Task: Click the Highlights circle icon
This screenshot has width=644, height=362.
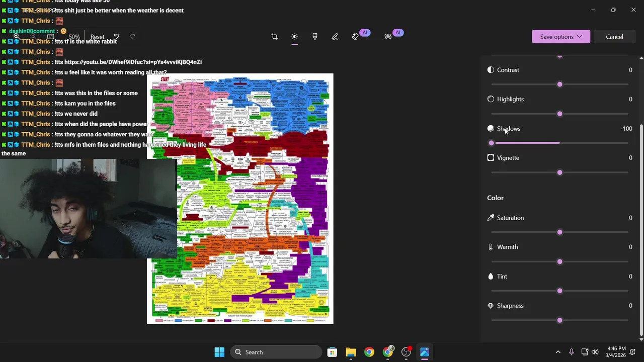Action: click(x=491, y=99)
